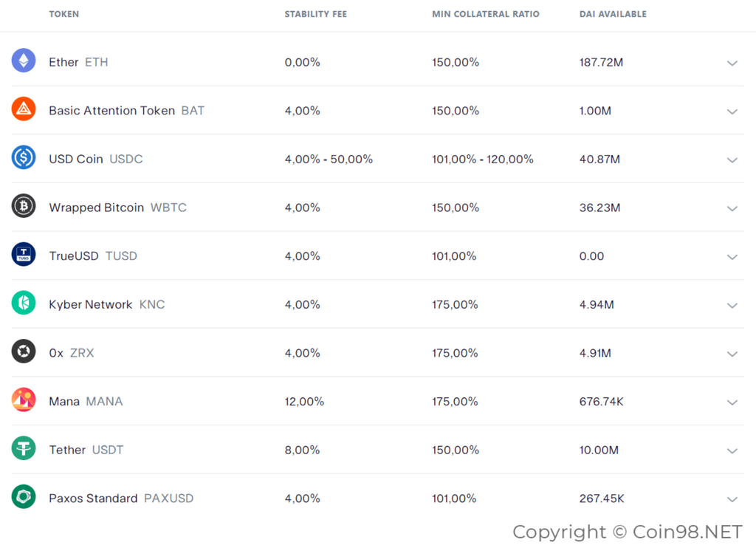Select the Mana MANA token name
This screenshot has width=756, height=545.
86,401
